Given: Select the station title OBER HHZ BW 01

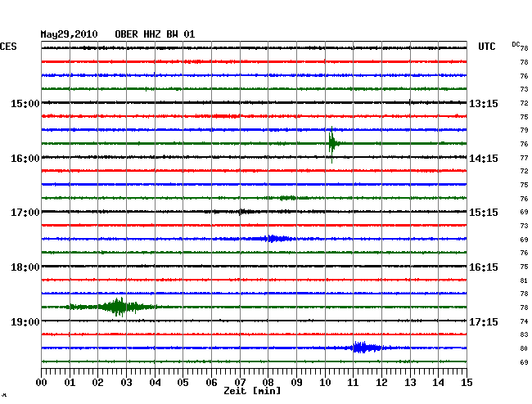Looking at the screenshot, I should [155, 34].
